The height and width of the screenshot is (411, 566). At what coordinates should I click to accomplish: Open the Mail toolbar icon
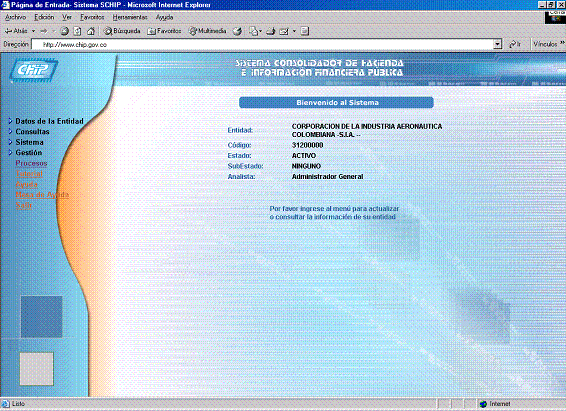pyautogui.click(x=254, y=31)
